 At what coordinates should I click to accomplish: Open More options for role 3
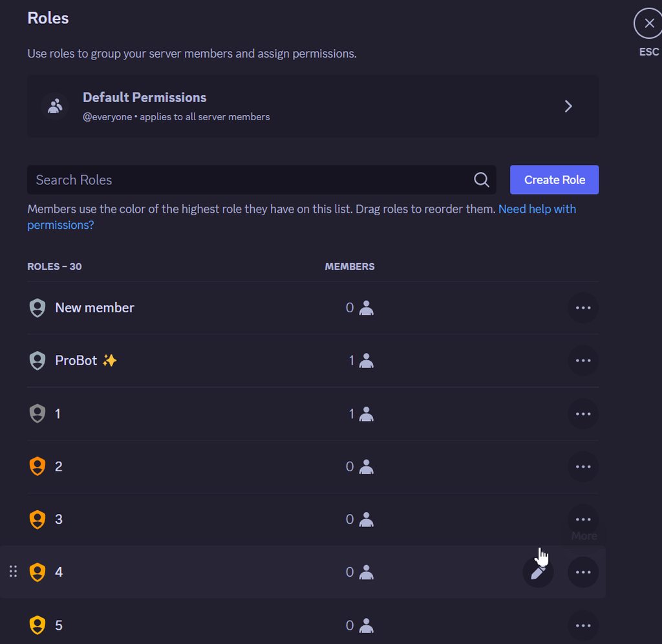coord(583,519)
